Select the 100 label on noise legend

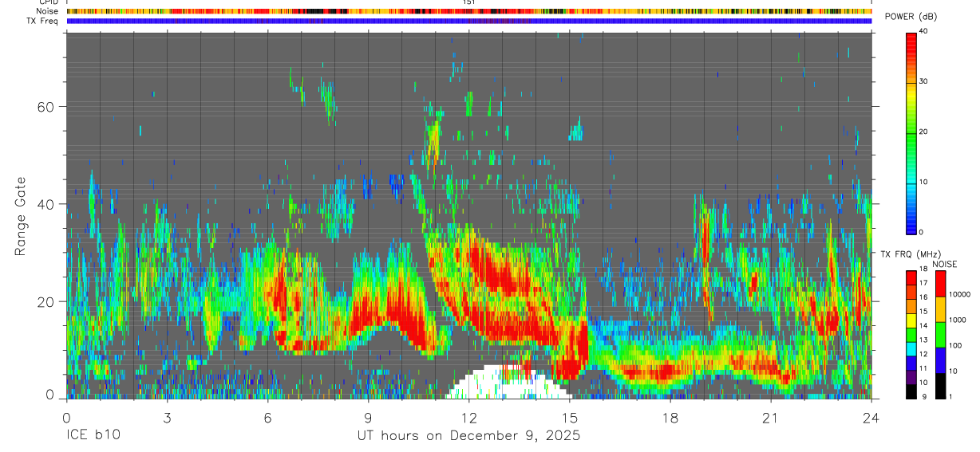click(x=955, y=345)
